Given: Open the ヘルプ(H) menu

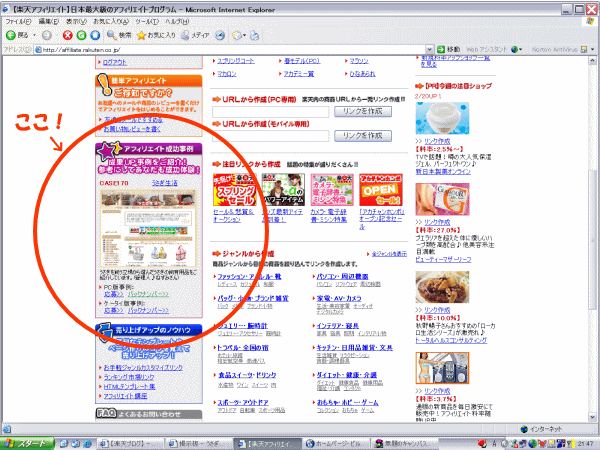Looking at the screenshot, I should [x=177, y=21].
